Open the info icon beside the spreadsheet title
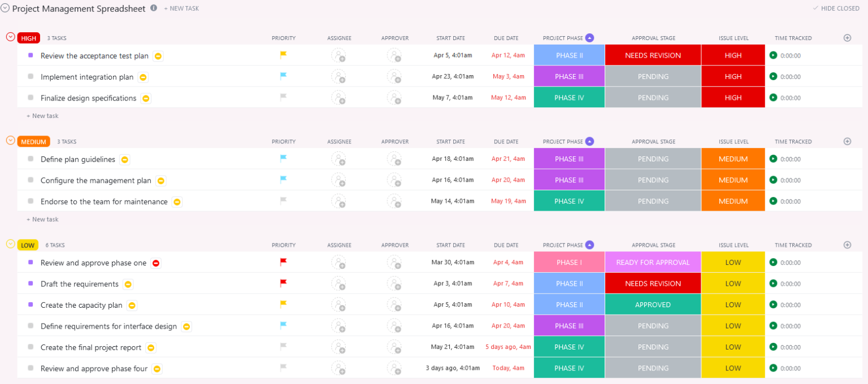 coord(153,8)
